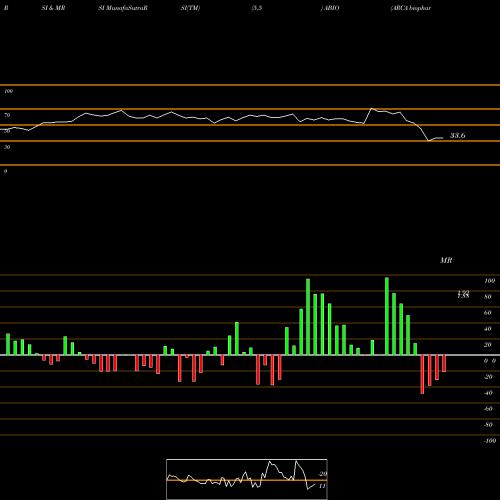Image resolution: width=500 pixels, height=500 pixels.
Task: Click the current RSI value 33.6
Action: 457,135
